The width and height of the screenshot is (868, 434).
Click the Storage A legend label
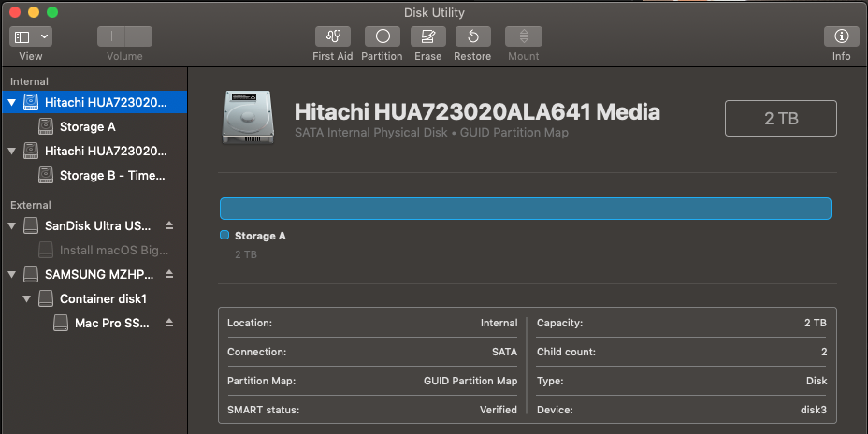tap(260, 236)
